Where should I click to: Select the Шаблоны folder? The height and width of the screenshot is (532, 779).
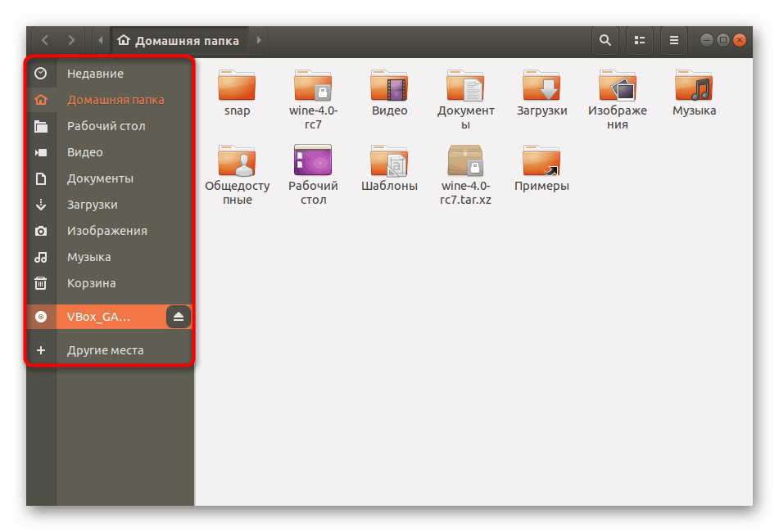[x=390, y=168]
